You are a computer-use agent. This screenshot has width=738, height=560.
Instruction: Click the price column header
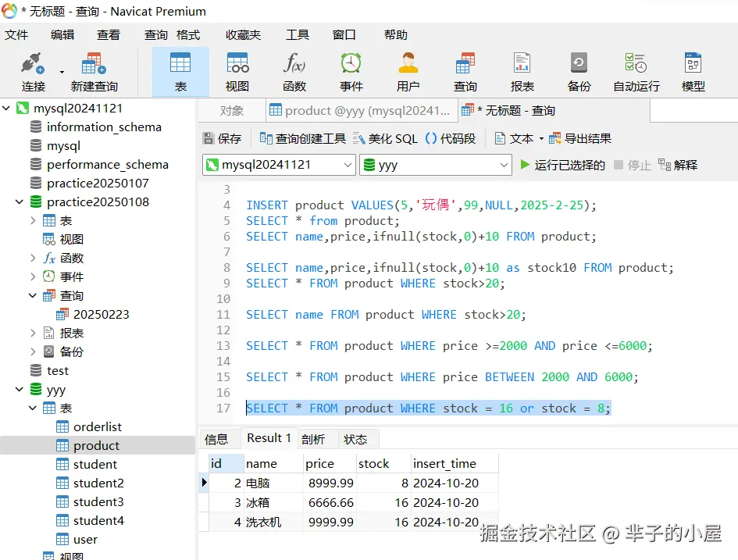point(330,463)
